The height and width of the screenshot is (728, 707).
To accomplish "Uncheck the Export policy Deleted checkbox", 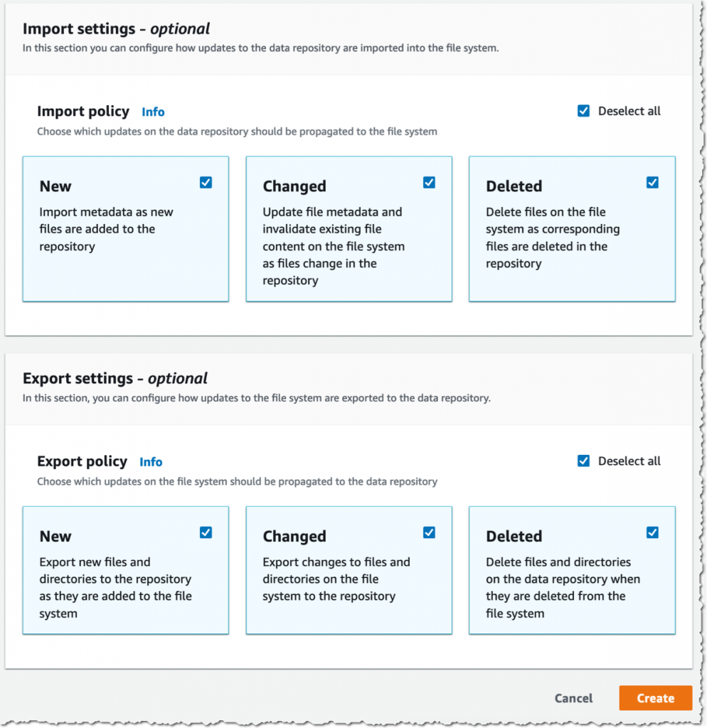I will 652,532.
